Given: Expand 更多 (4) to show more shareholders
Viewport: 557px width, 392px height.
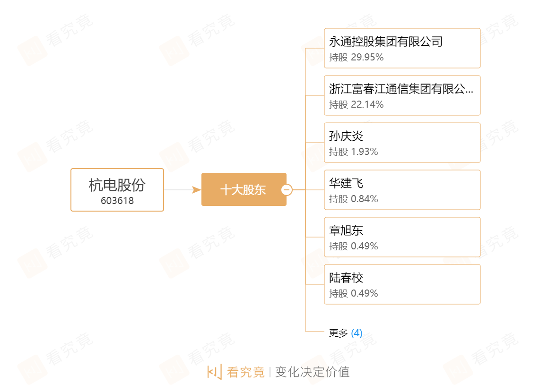Looking at the screenshot, I should tap(346, 333).
